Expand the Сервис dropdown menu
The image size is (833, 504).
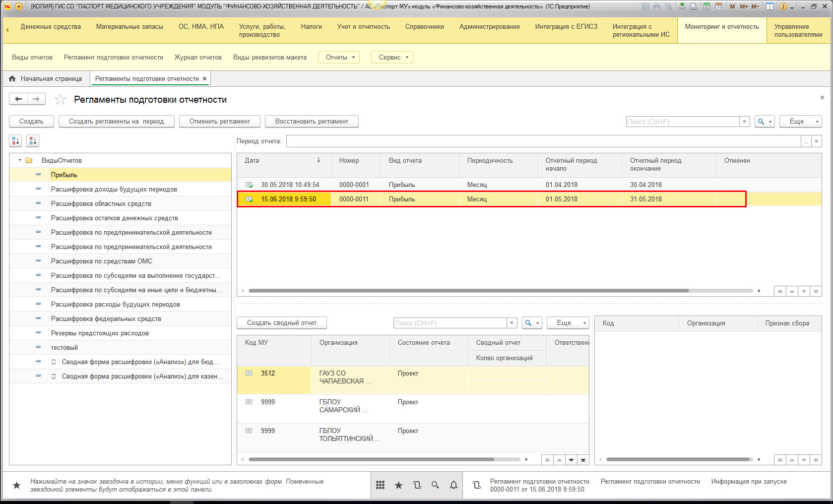[392, 58]
